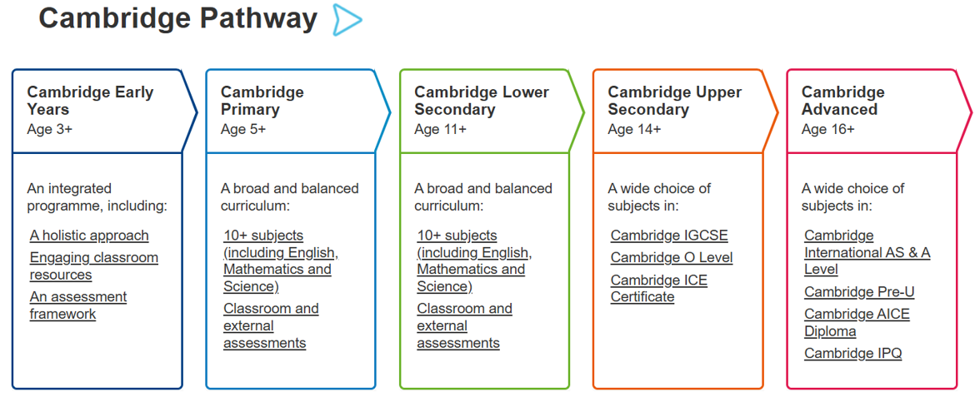
Task: Open Cambridge ICE Certificate link
Action: coord(658,289)
